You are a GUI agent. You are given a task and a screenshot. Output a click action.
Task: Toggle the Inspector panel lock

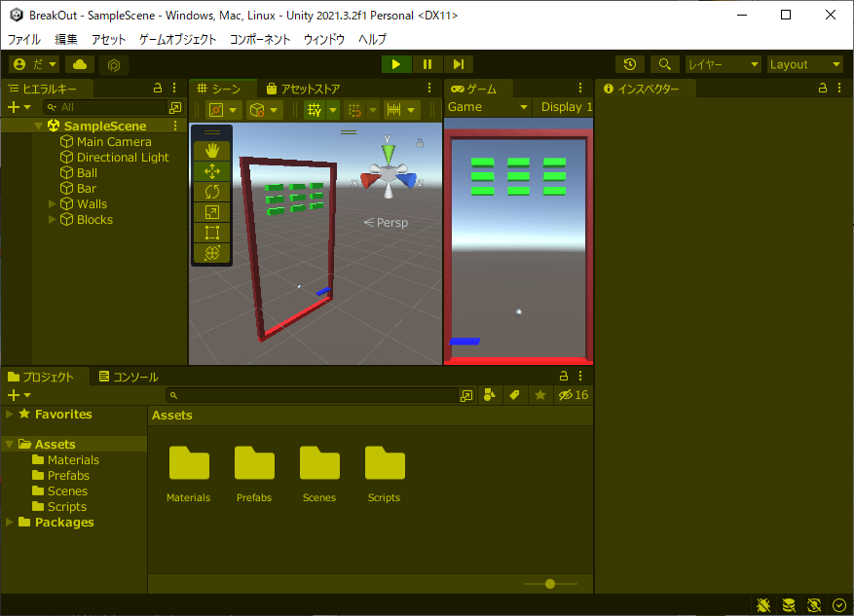click(x=823, y=89)
